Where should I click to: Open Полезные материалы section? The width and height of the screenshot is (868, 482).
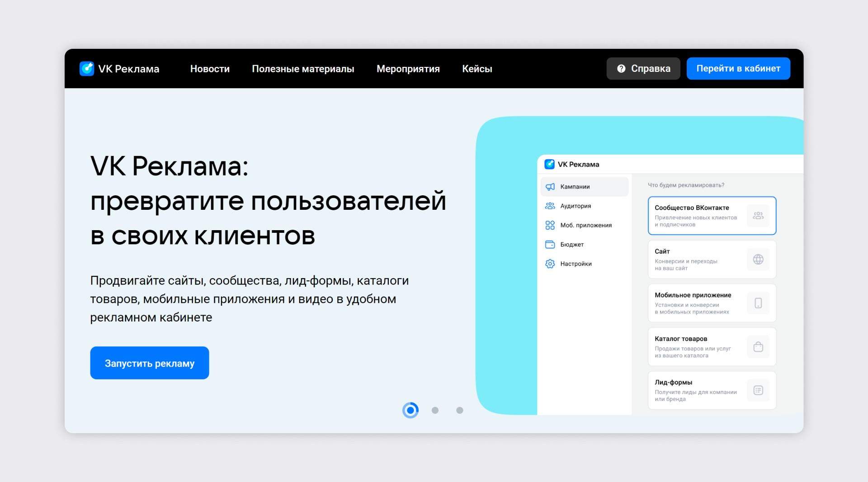coord(303,69)
